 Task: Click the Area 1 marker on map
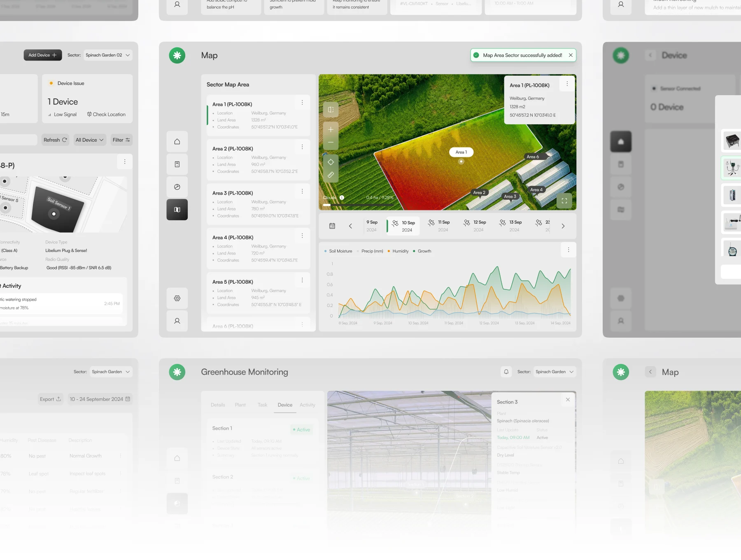pyautogui.click(x=461, y=152)
